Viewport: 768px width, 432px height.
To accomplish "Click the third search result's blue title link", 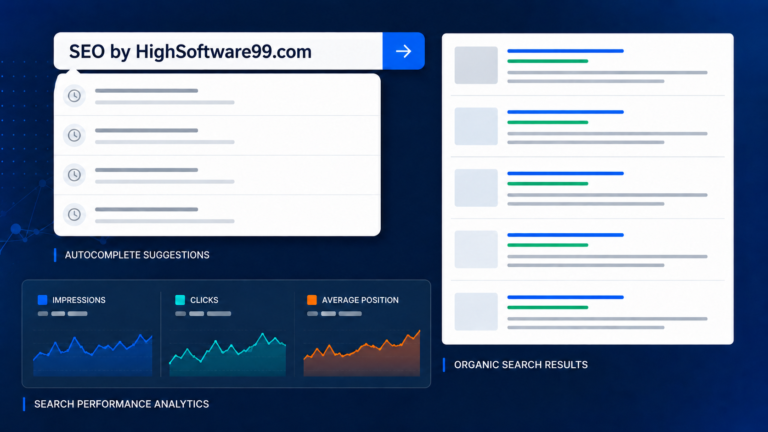I will 565,173.
